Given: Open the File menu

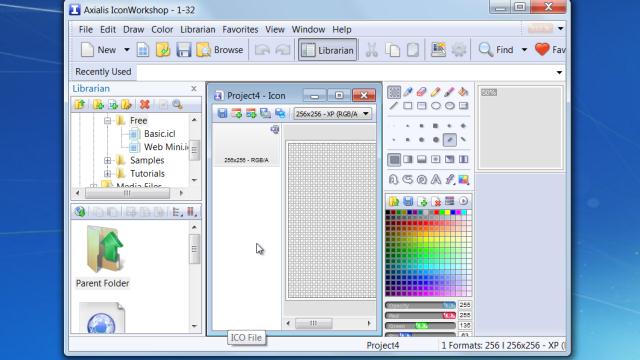Looking at the screenshot, I should [86, 29].
